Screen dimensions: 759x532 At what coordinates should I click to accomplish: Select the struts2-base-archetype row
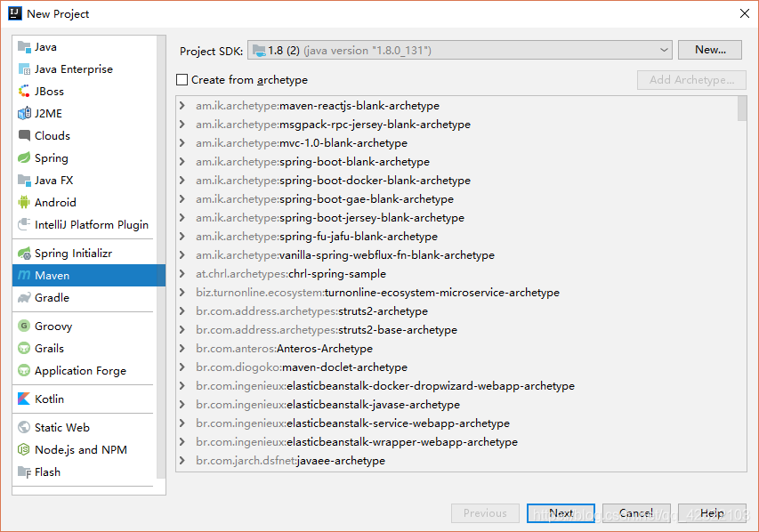457,330
